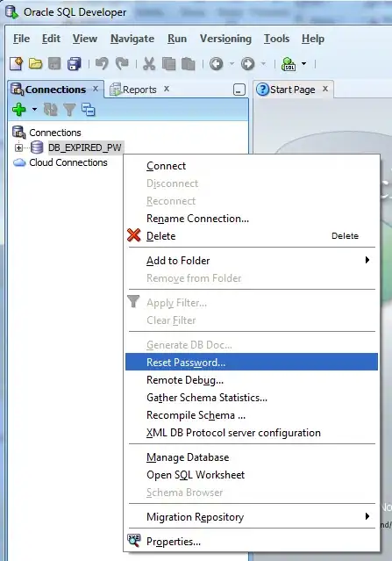Viewport: 392px width, 561px height.
Task: Choose Recompile Schema option
Action: click(252, 415)
